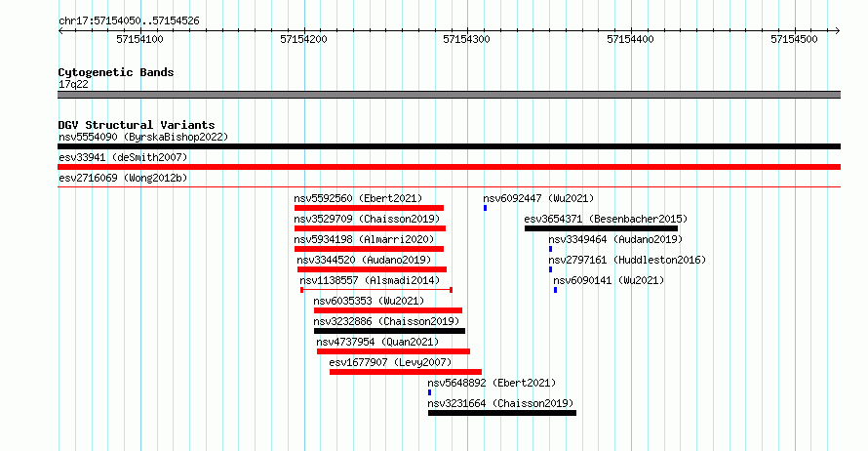Select the blue nsv6090141 insertion marker
868x451 pixels.
(x=555, y=290)
